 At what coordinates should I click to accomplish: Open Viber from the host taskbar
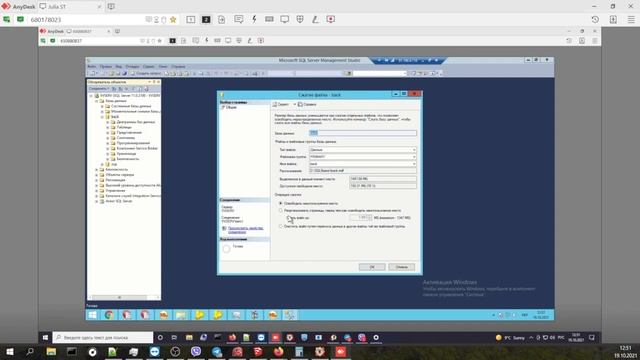tap(196, 352)
